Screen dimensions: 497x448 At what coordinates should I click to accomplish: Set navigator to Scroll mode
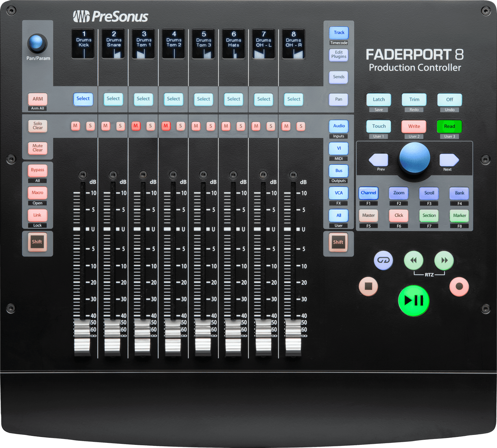429,193
